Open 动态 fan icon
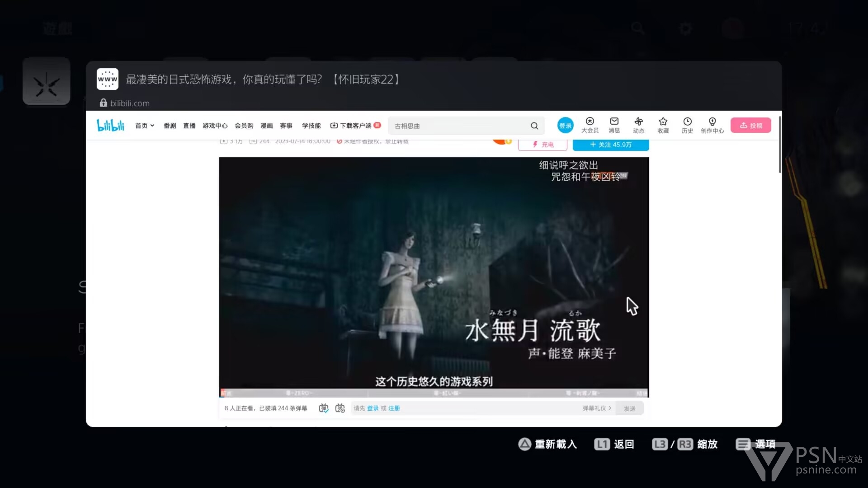This screenshot has height=488, width=868. [638, 125]
